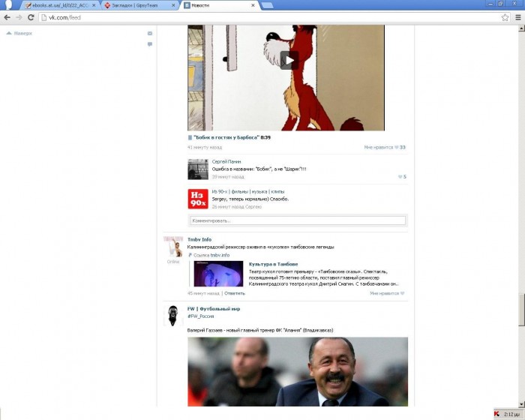Click "45 минут назад" Tmbv post timestamp

click(x=203, y=293)
